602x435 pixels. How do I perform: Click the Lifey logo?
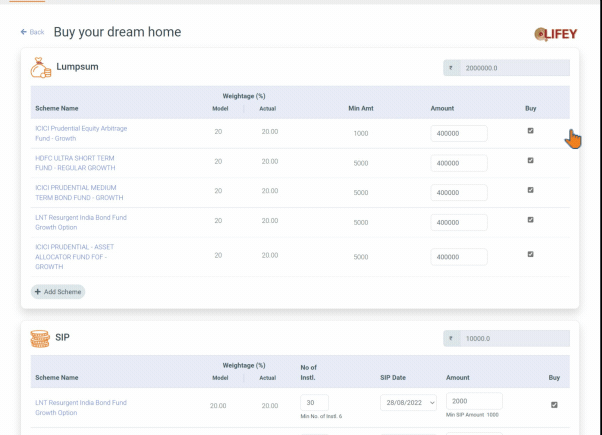[x=555, y=34]
